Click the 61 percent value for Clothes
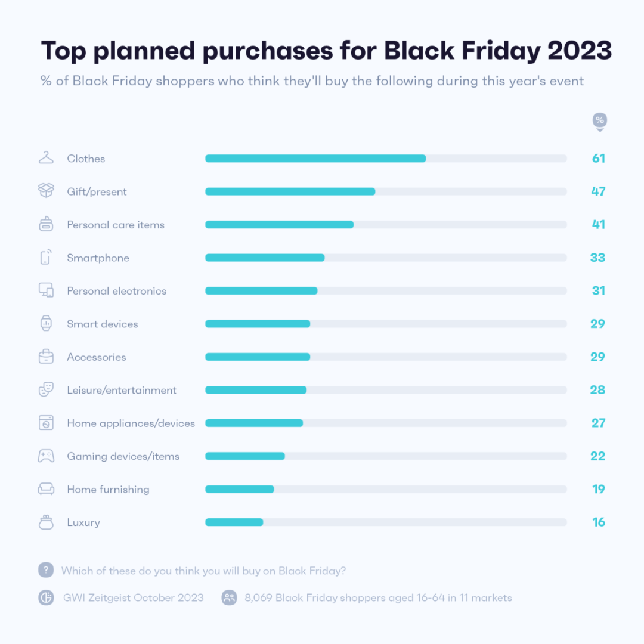The width and height of the screenshot is (644, 644). [x=598, y=158]
